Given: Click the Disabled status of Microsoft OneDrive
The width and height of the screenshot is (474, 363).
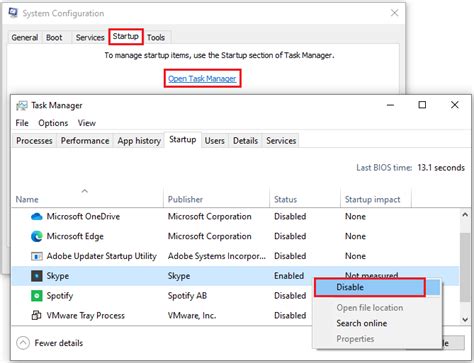Looking at the screenshot, I should 290,217.
